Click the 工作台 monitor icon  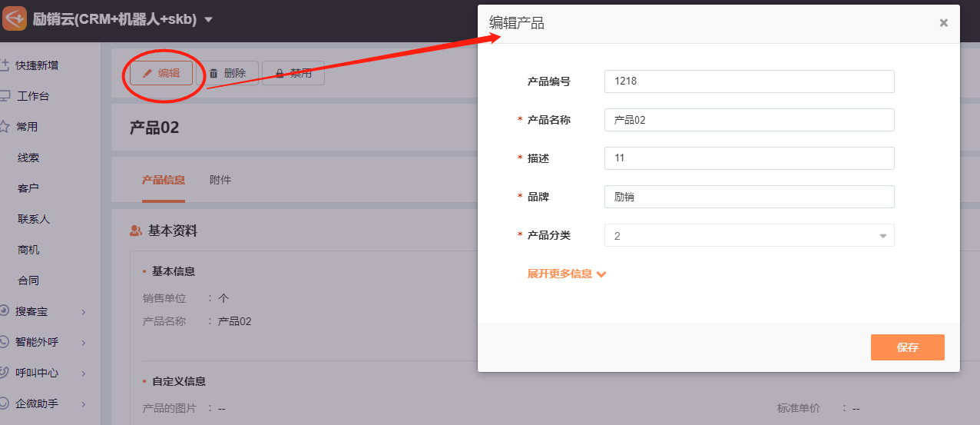[x=4, y=96]
